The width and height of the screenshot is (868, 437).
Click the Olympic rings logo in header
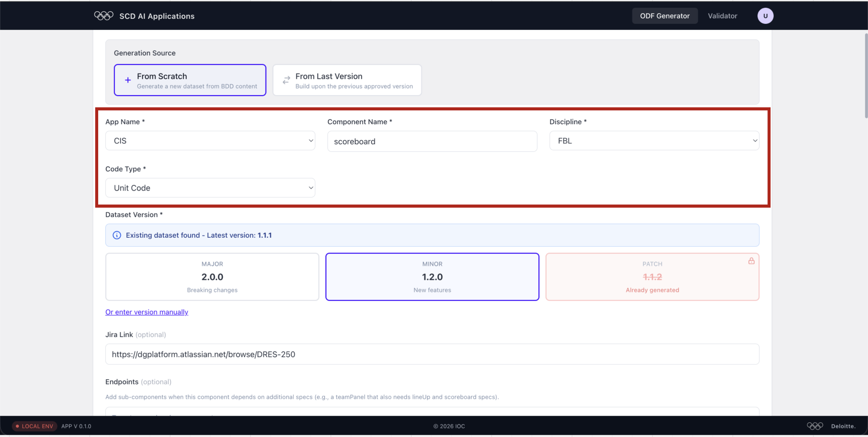104,16
